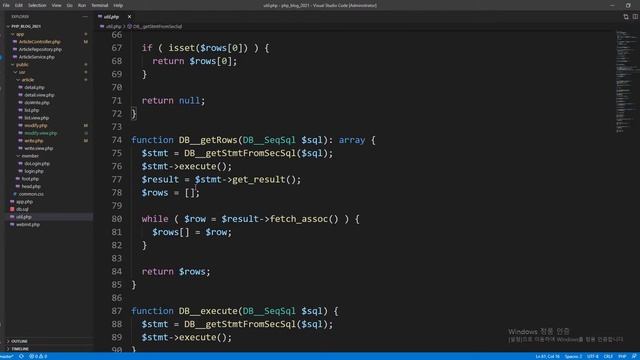Image resolution: width=640 pixels, height=360 pixels.
Task: Click the restore window button in title bar
Action: [x=628, y=5]
